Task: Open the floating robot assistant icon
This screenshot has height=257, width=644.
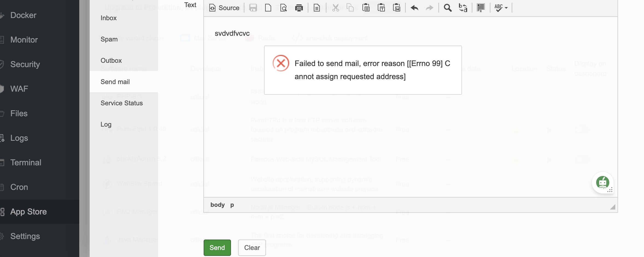Action: click(x=603, y=183)
